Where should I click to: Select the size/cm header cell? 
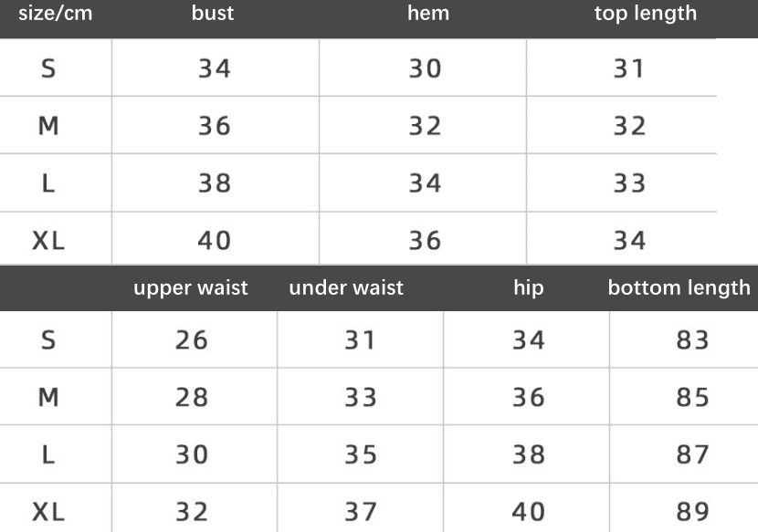pos(55,13)
